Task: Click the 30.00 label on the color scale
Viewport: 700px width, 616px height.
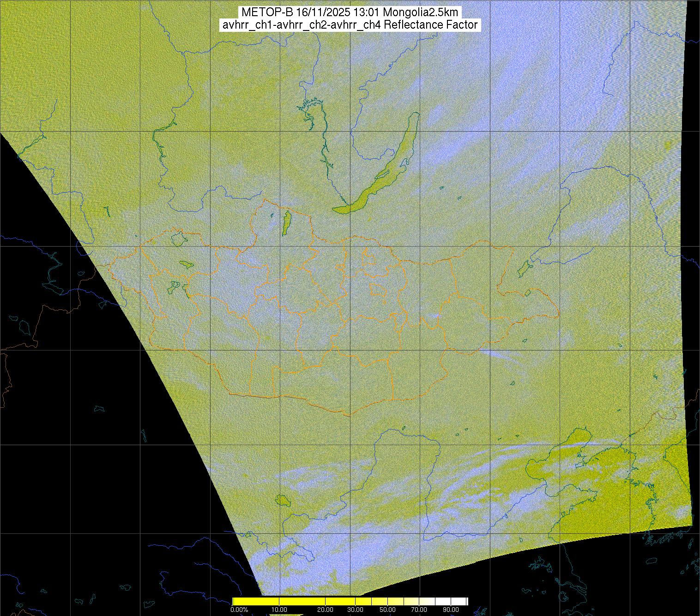Action: (355, 610)
